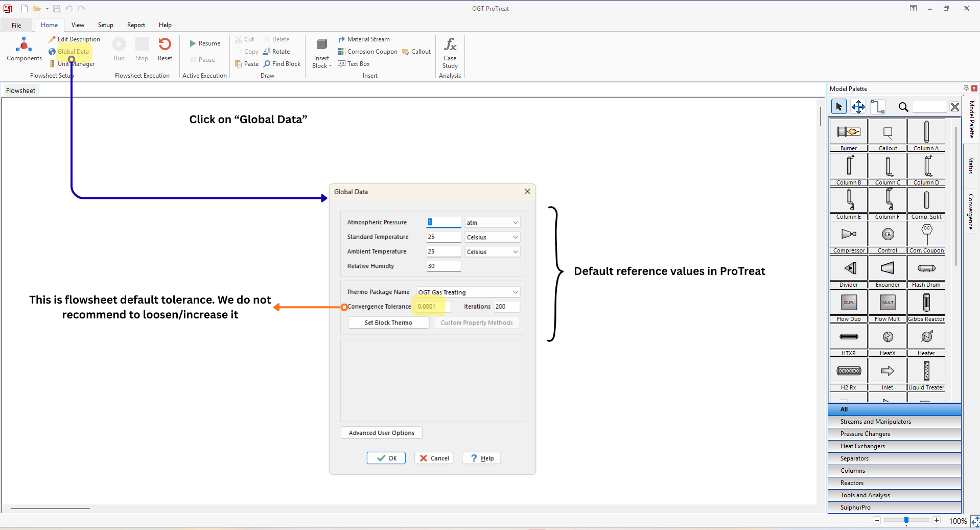The width and height of the screenshot is (980, 530).
Task: Click Find Block in Draw group
Action: pos(282,64)
